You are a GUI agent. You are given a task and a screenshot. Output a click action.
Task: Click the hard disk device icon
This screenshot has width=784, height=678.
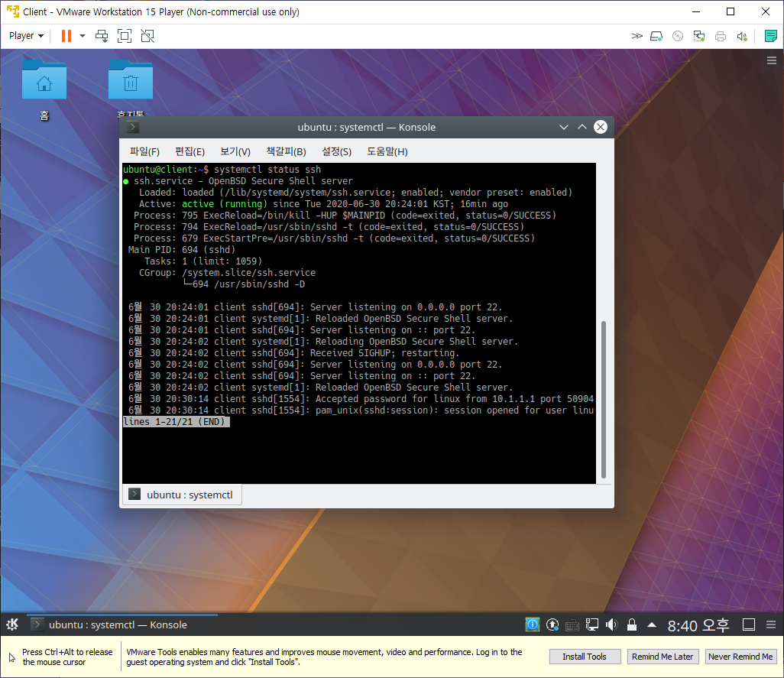(x=656, y=36)
